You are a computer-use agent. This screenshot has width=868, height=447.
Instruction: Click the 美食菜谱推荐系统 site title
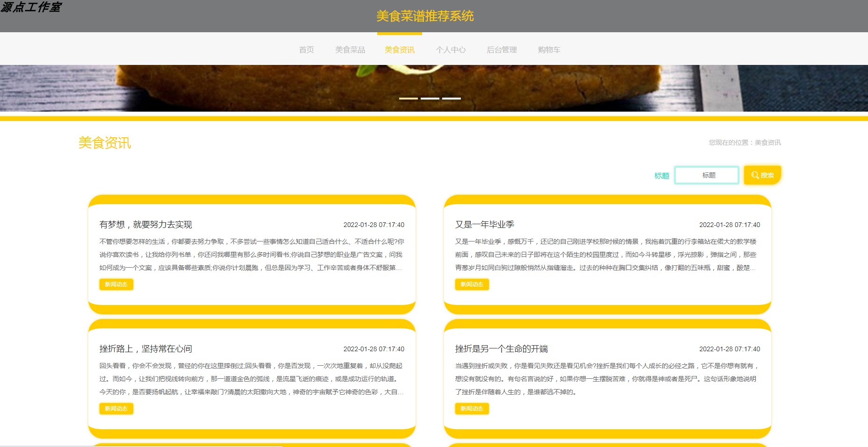pyautogui.click(x=425, y=16)
